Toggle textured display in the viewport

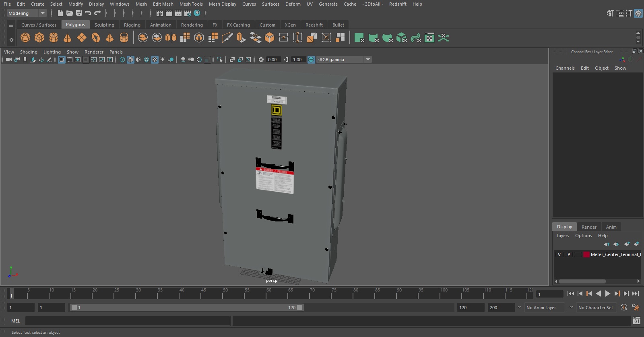tap(155, 60)
